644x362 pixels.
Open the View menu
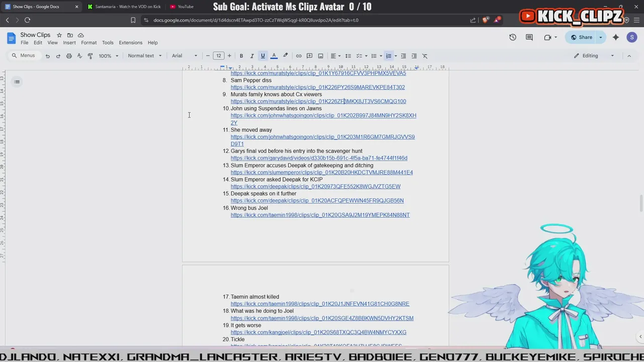[x=52, y=43]
